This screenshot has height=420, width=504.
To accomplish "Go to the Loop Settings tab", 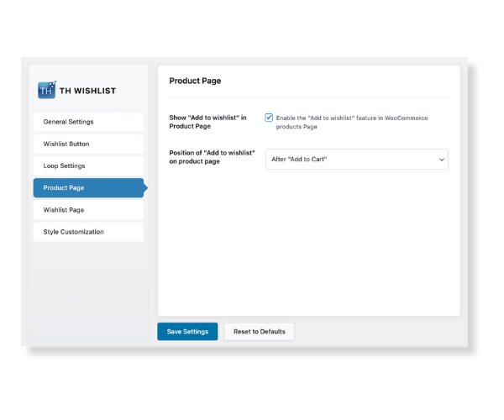I will pos(88,165).
